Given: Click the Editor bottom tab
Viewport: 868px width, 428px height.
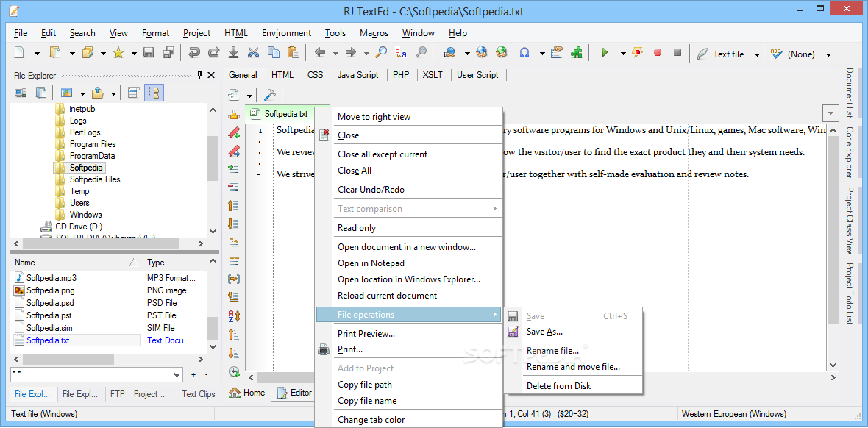Looking at the screenshot, I should point(294,393).
